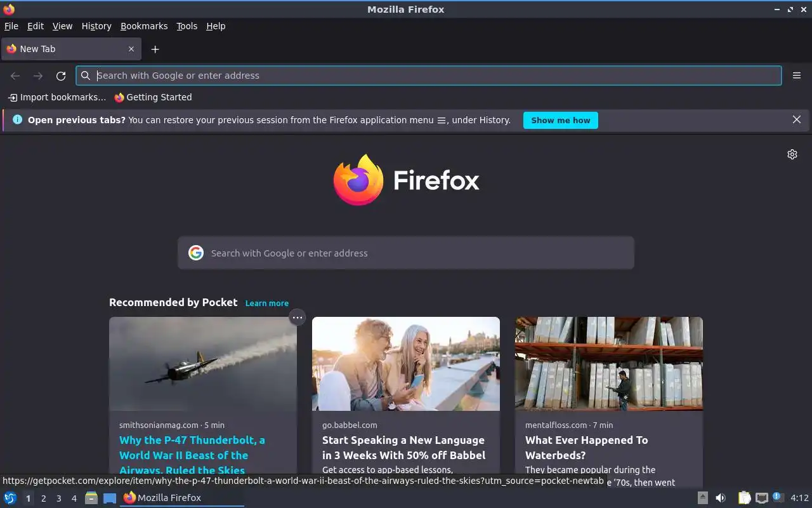Click the Google logo in page search box
The image size is (812, 508).
tap(196, 253)
